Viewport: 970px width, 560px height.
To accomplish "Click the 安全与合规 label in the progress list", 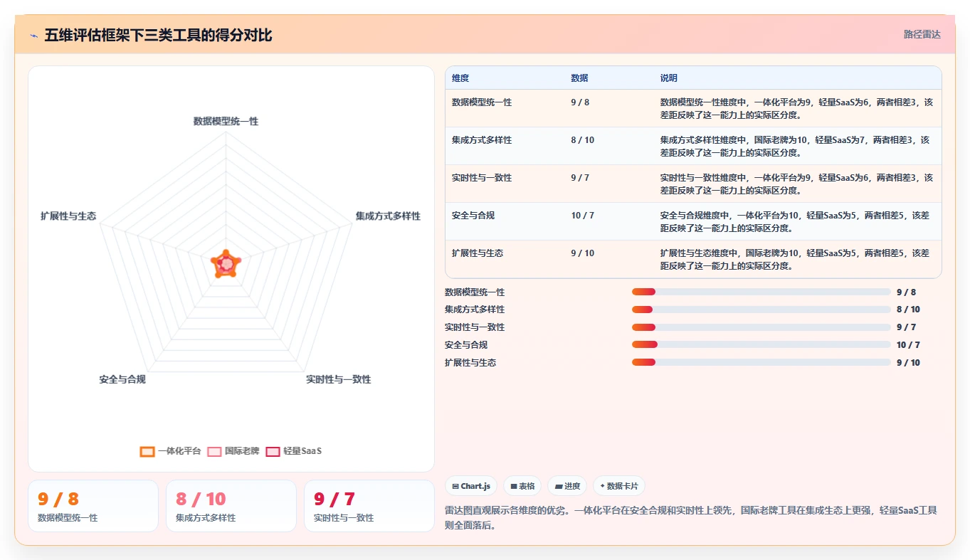I will tap(466, 345).
